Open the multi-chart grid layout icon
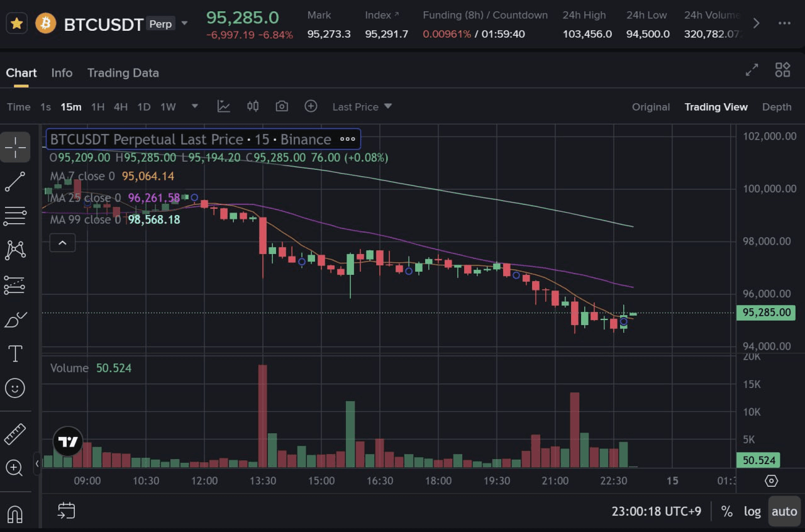805x532 pixels. point(782,70)
